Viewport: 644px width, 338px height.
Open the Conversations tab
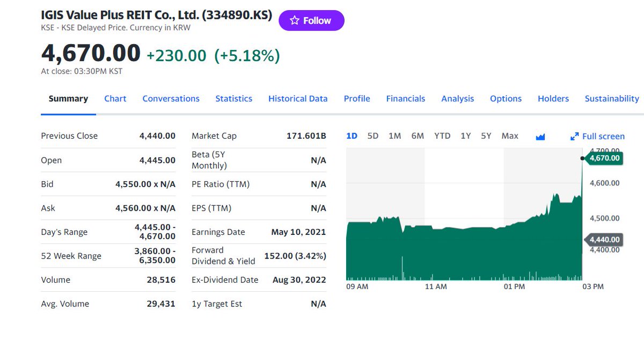[x=171, y=99]
